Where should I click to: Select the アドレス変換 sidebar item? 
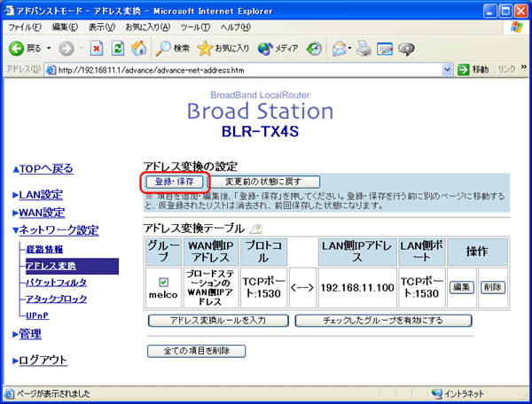click(x=73, y=266)
